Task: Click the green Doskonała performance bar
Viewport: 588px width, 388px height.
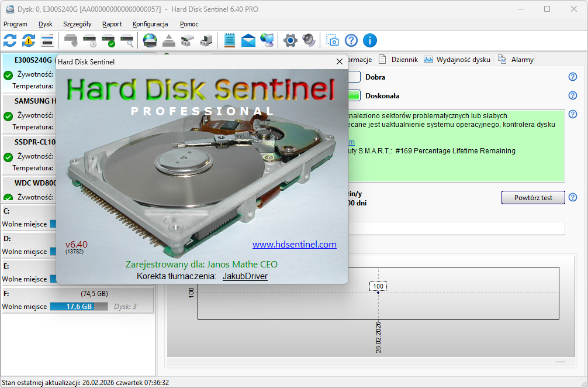Action: coord(354,95)
